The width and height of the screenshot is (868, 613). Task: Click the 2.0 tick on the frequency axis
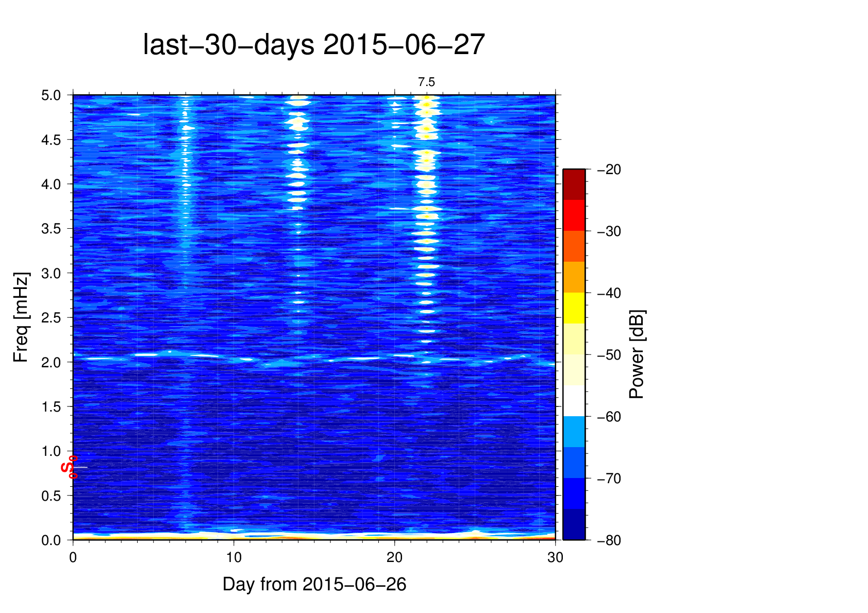click(x=51, y=362)
